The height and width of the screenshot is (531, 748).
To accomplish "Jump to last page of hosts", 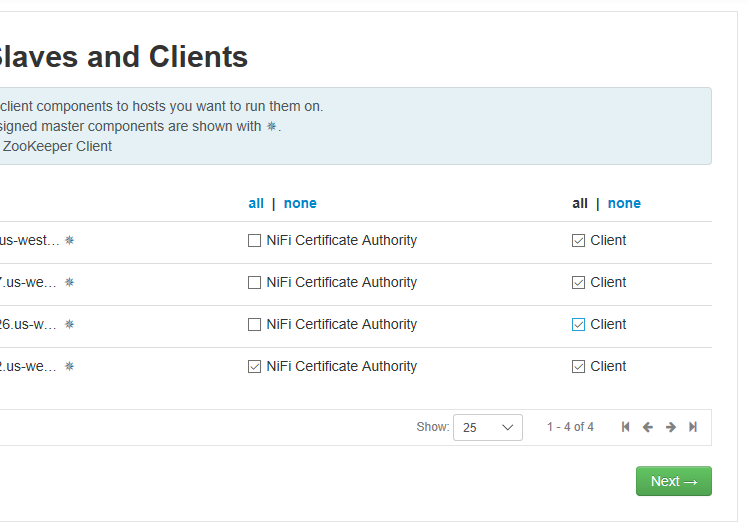I will pyautogui.click(x=693, y=427).
